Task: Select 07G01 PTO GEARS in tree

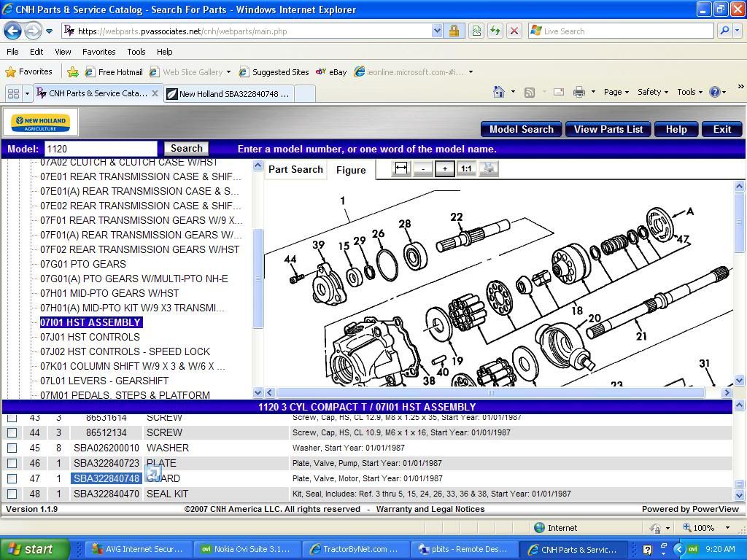Action: tap(83, 264)
